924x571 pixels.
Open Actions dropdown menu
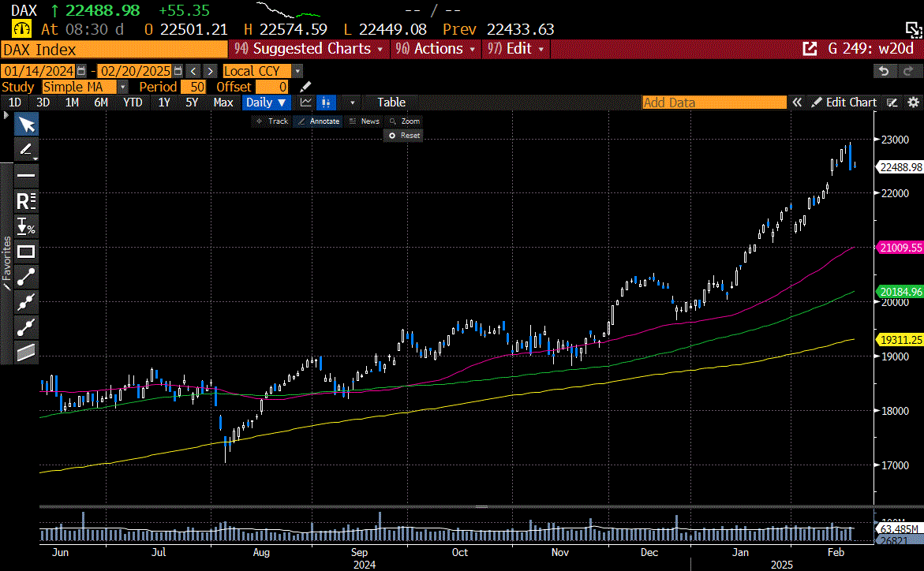click(435, 49)
